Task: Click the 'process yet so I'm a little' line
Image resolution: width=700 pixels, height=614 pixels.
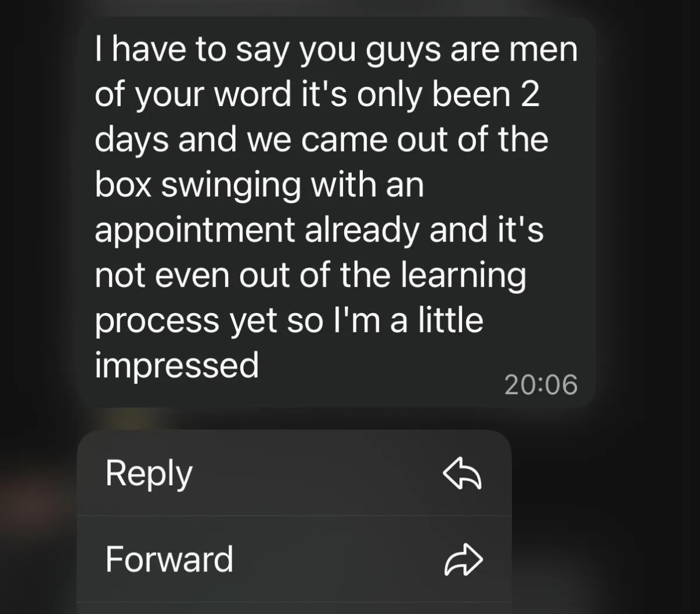Action: click(x=289, y=321)
